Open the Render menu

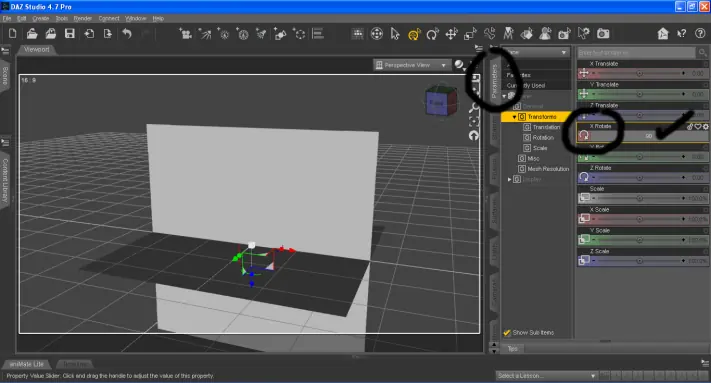pos(83,19)
